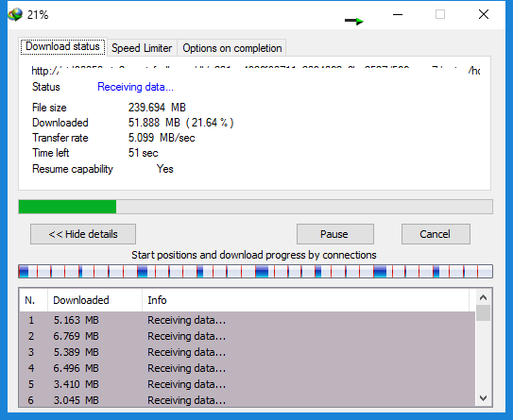Click the green download progress bar

(255, 207)
